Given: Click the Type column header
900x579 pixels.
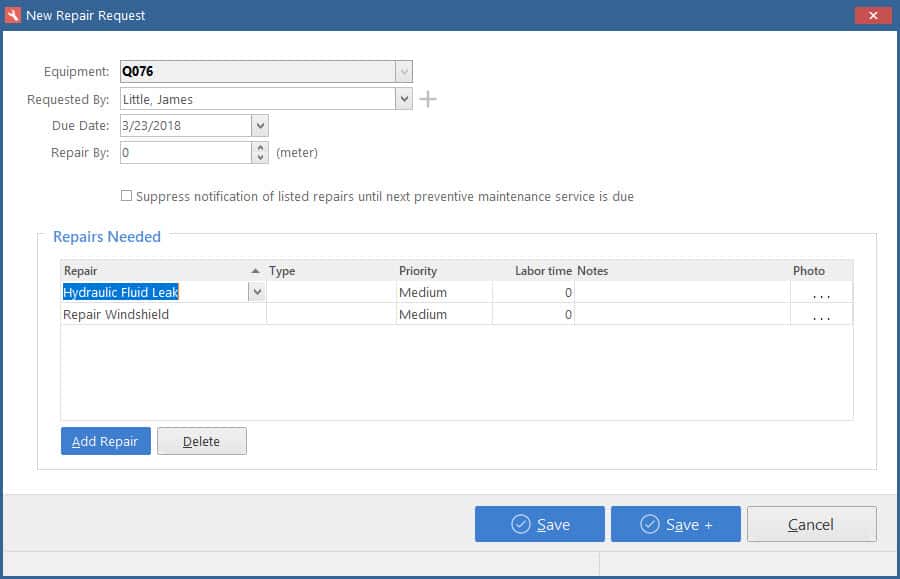Looking at the screenshot, I should point(331,271).
